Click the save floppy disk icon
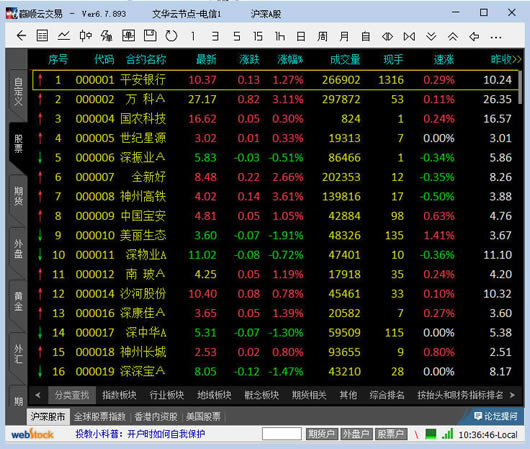Screen dimensions: 530x449 [150, 36]
